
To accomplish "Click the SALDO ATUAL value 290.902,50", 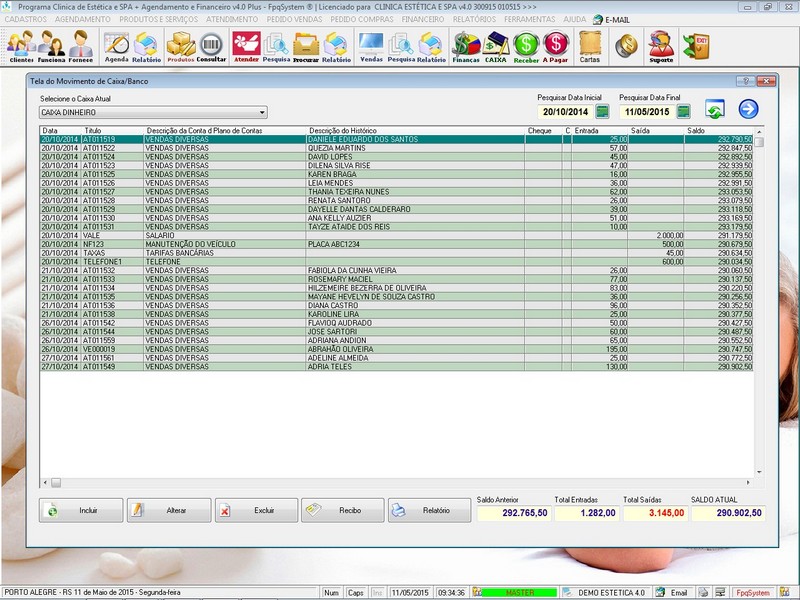I will click(728, 513).
